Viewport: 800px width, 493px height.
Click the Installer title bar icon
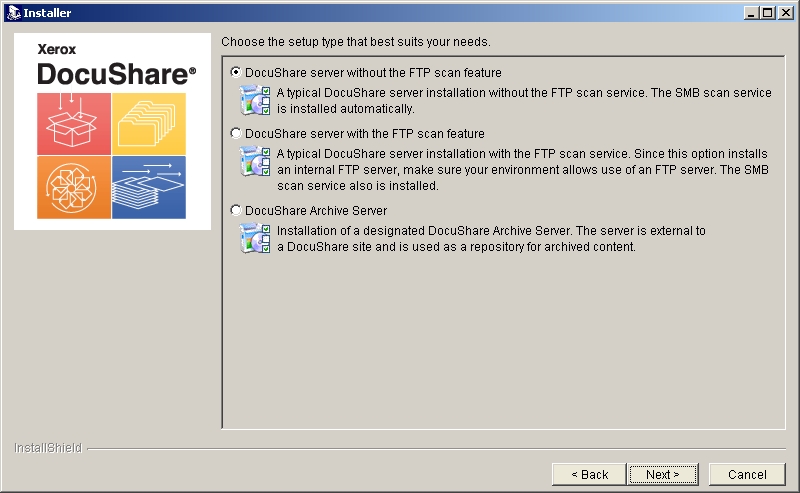[x=13, y=13]
